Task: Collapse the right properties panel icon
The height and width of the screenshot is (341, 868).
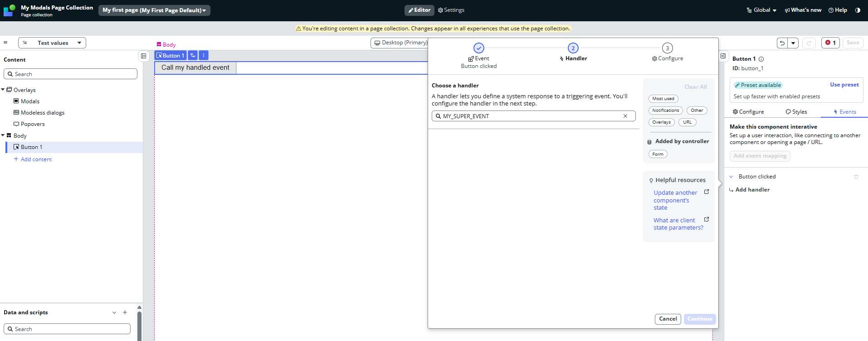Action: (x=723, y=56)
